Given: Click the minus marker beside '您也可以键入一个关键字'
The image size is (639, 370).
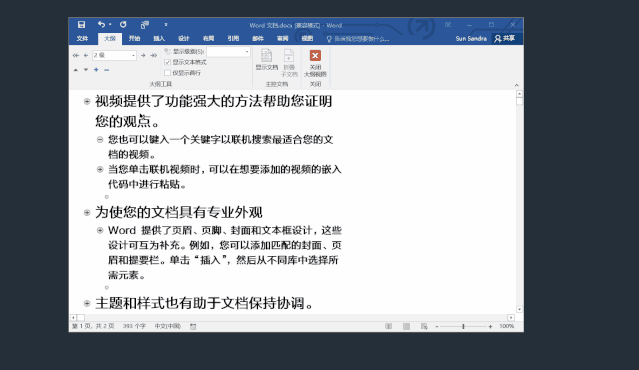Looking at the screenshot, I should 100,140.
